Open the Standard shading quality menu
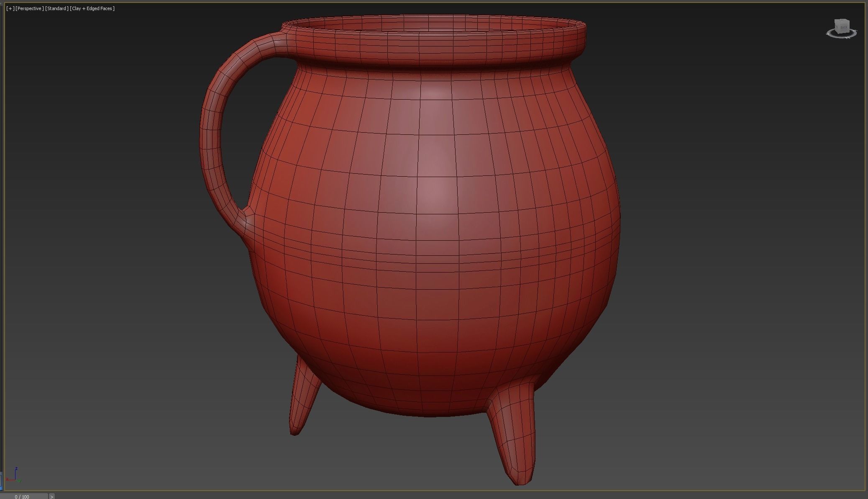The image size is (868, 499). 57,8
